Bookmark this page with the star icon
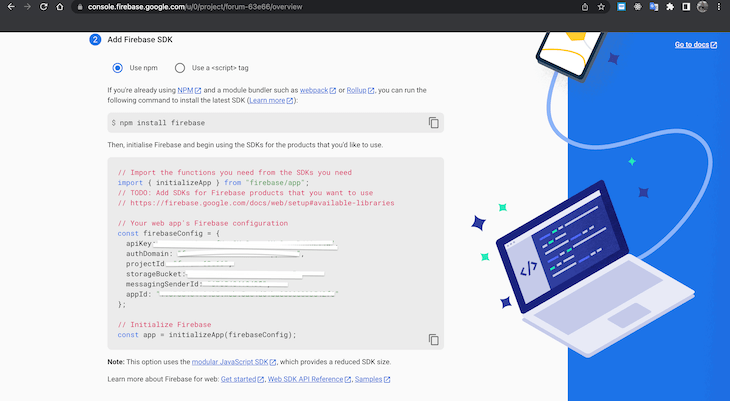Screen dimensions: 730x401 point(601,7)
